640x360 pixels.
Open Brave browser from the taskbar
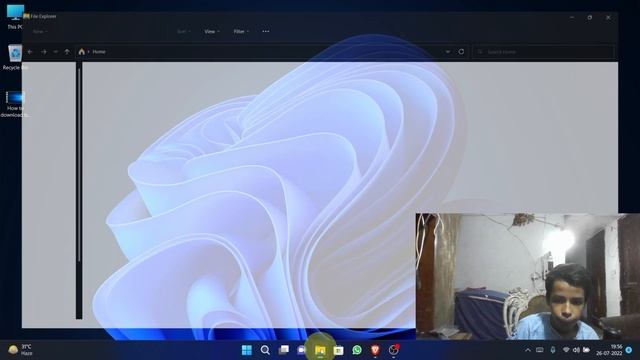(375, 350)
